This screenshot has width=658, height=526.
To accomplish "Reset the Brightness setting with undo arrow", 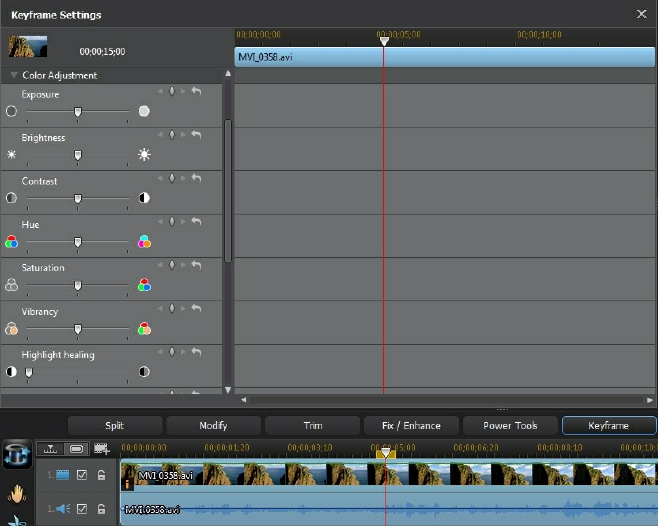I will pyautogui.click(x=196, y=135).
